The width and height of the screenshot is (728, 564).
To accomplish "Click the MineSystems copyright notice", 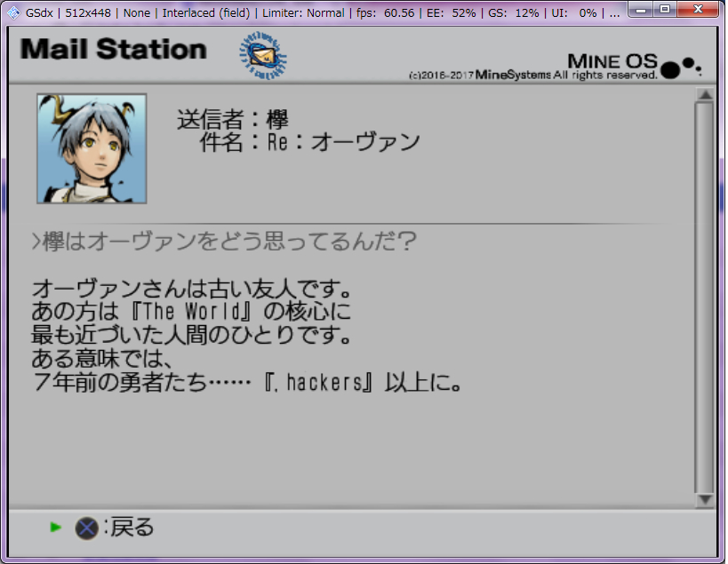I will pyautogui.click(x=533, y=75).
